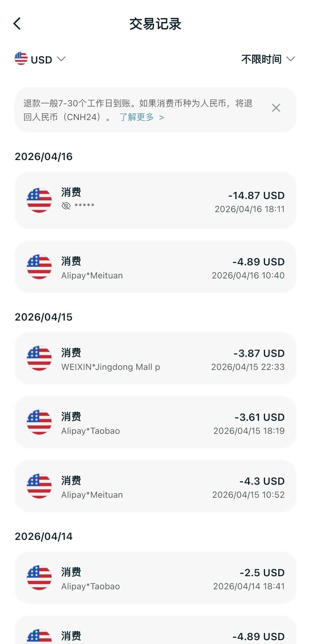Open the 了解更多 link

pyautogui.click(x=142, y=117)
